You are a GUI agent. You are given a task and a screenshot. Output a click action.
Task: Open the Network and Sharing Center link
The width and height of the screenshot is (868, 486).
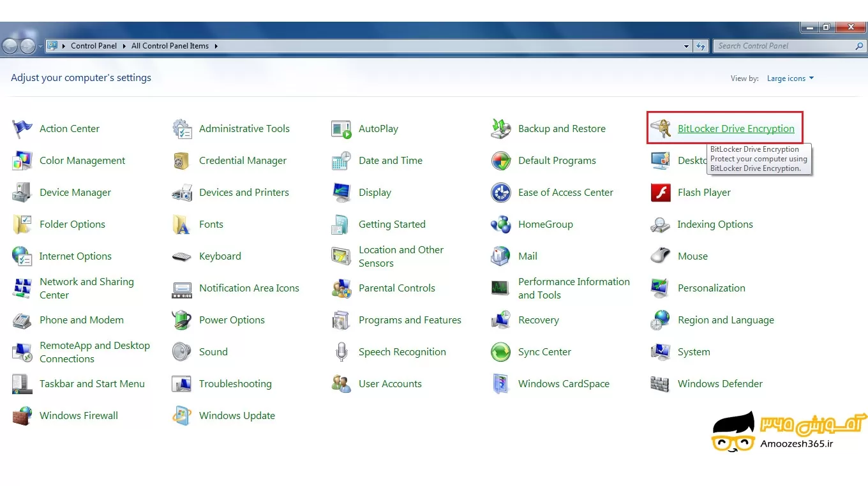87,288
